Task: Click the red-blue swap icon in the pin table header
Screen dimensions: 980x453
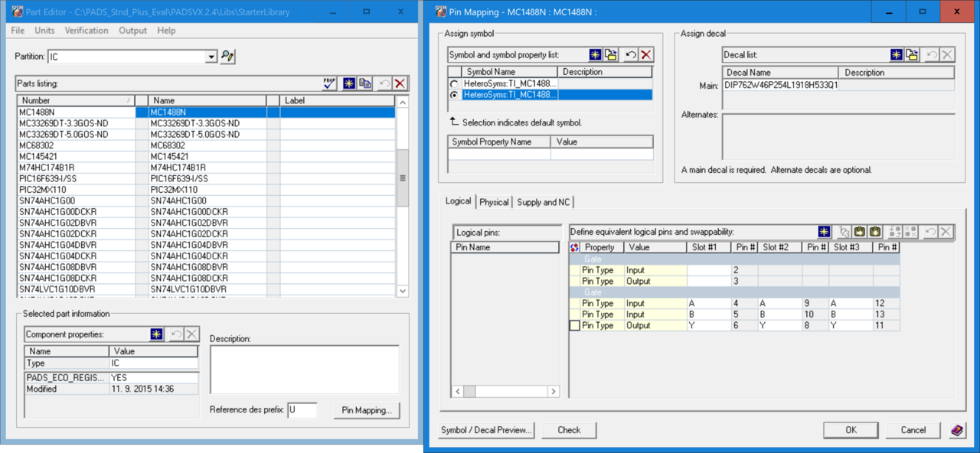Action: 575,247
